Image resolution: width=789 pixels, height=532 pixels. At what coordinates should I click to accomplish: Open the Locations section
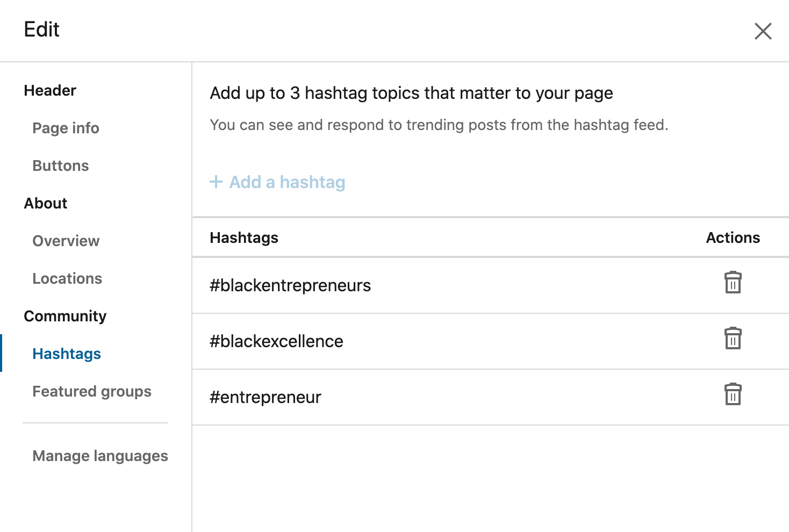point(67,278)
